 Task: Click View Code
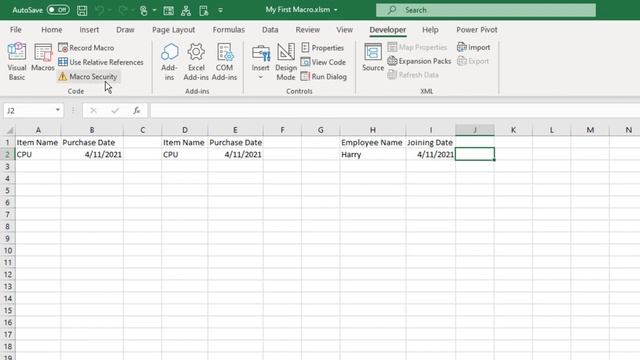(323, 62)
